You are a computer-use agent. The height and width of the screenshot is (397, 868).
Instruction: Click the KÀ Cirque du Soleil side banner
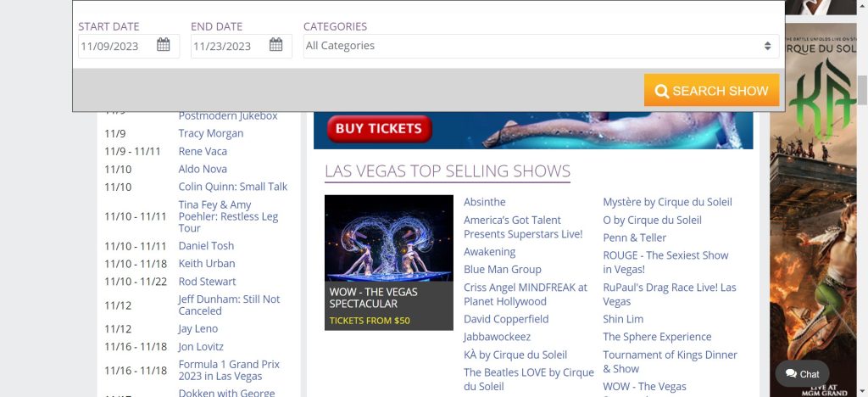tap(813, 210)
